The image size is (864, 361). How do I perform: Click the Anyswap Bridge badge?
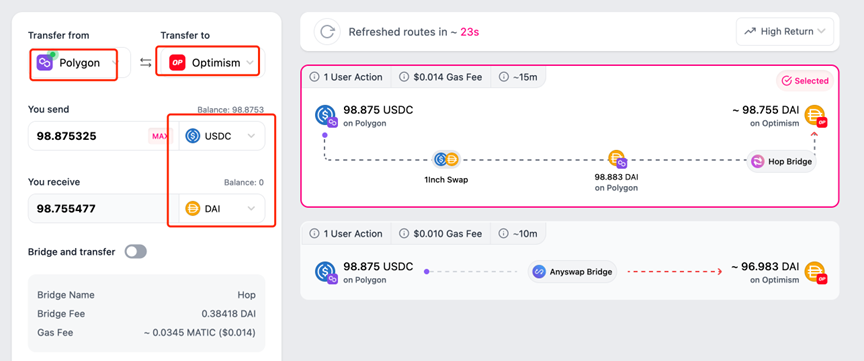pyautogui.click(x=572, y=272)
